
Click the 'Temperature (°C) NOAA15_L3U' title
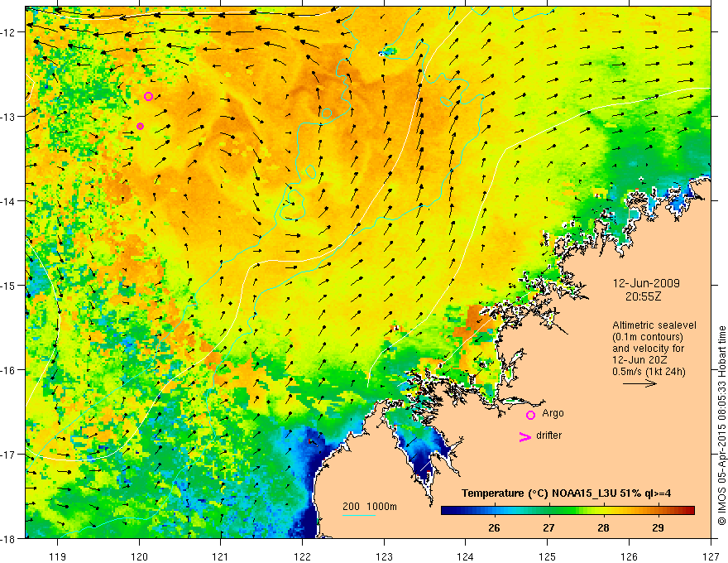click(539, 493)
